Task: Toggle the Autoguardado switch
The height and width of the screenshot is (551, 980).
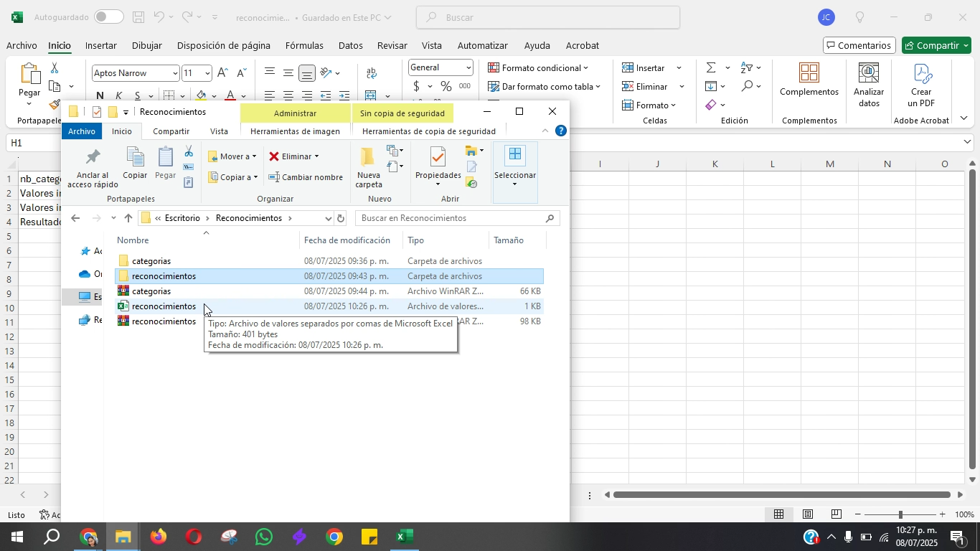Action: 109,17
